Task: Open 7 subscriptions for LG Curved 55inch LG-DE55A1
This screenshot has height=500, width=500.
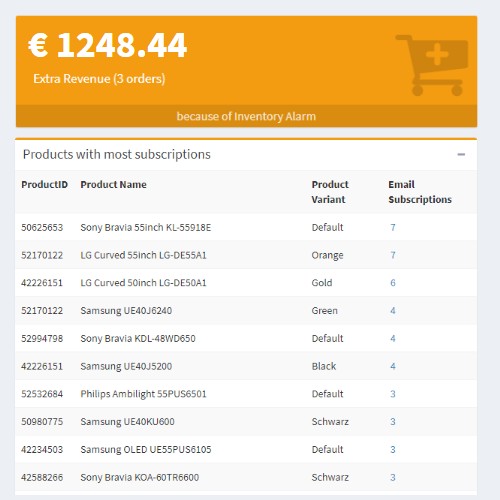Action: click(x=393, y=255)
